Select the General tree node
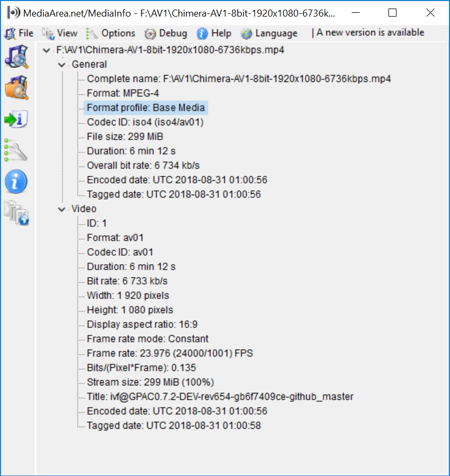The image size is (450, 476). click(x=89, y=64)
